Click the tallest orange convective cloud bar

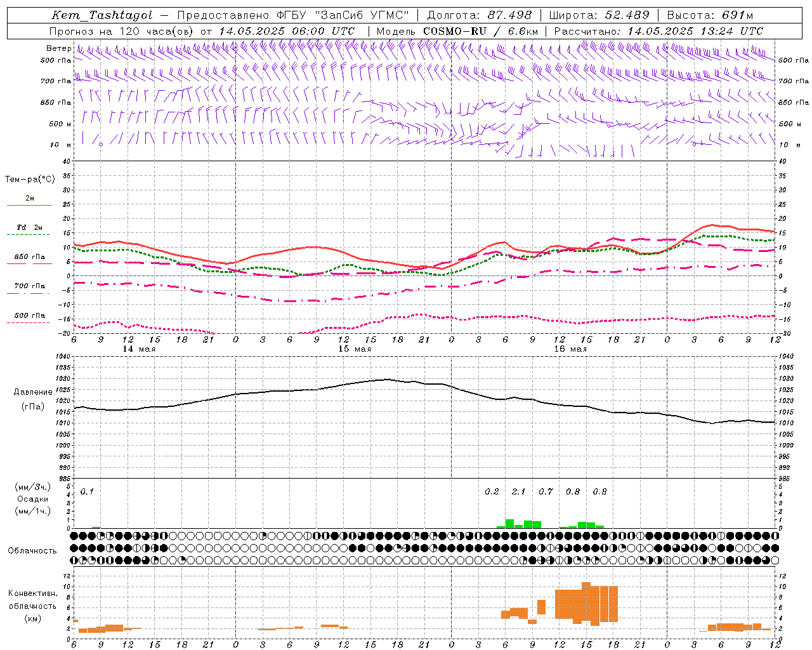point(586,602)
